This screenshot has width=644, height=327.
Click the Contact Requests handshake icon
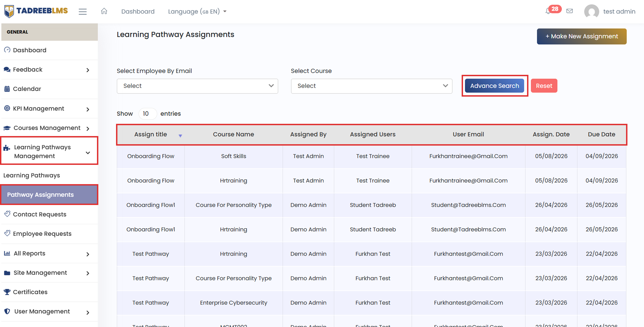click(x=7, y=214)
